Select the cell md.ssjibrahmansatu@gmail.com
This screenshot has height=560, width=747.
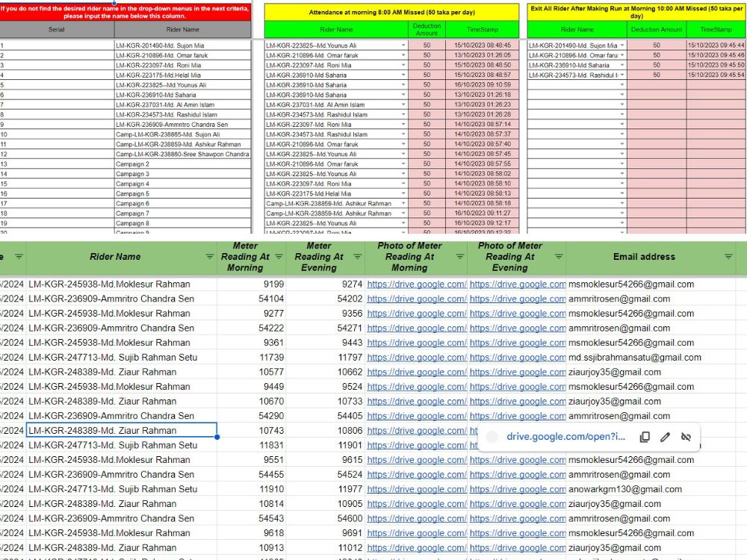(651, 358)
